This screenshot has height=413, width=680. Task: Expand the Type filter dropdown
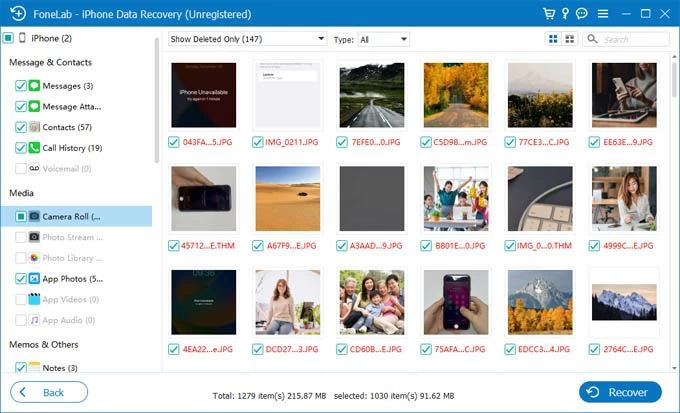[383, 39]
